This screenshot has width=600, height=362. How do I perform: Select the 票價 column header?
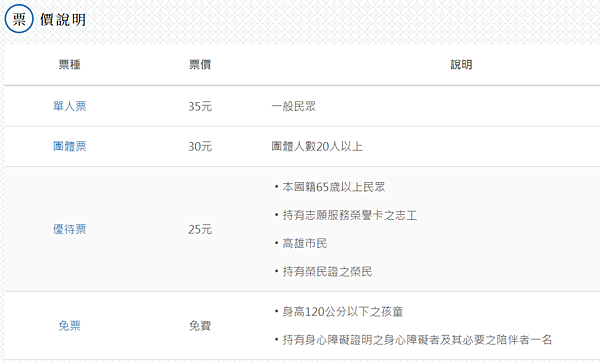tap(200, 64)
